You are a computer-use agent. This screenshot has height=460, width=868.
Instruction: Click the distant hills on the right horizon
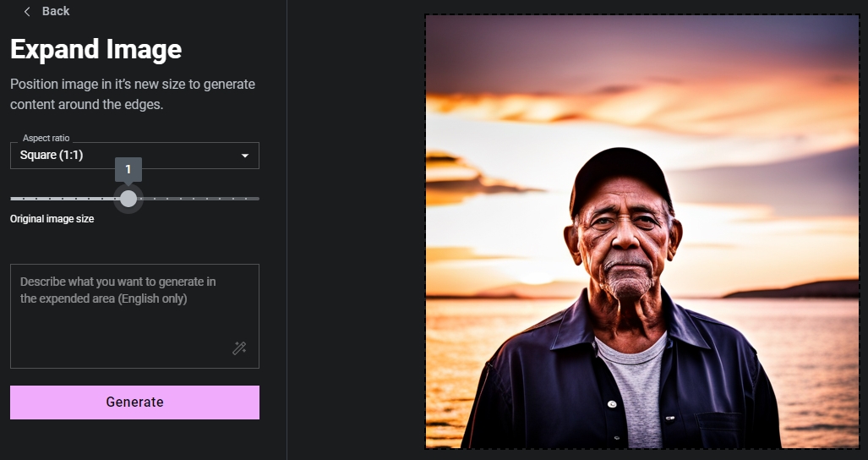coord(794,289)
